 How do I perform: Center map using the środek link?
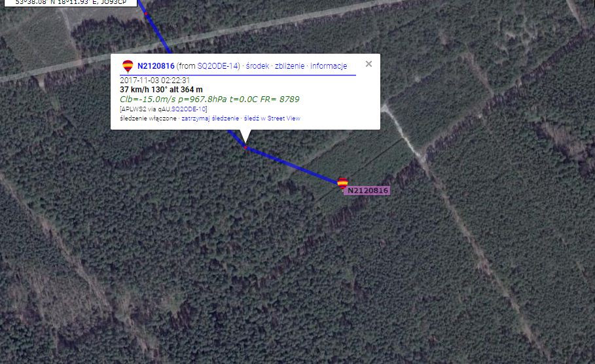257,66
